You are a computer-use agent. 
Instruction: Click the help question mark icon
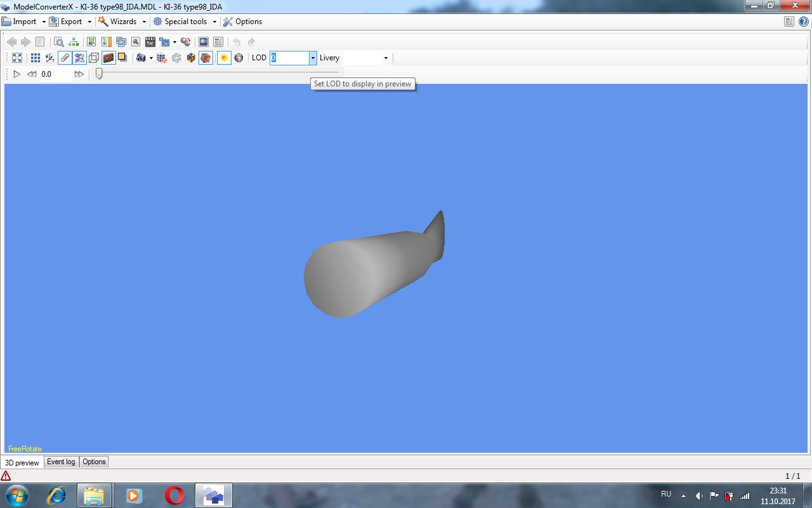(803, 22)
